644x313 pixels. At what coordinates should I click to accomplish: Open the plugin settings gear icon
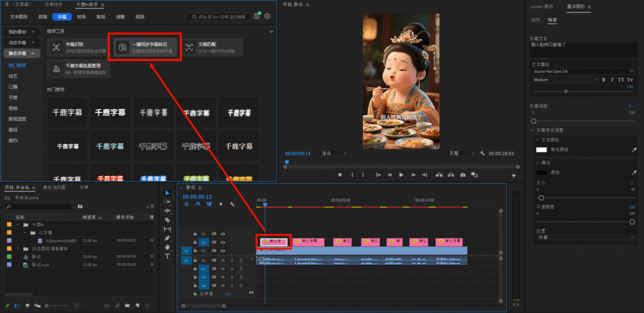tap(267, 16)
